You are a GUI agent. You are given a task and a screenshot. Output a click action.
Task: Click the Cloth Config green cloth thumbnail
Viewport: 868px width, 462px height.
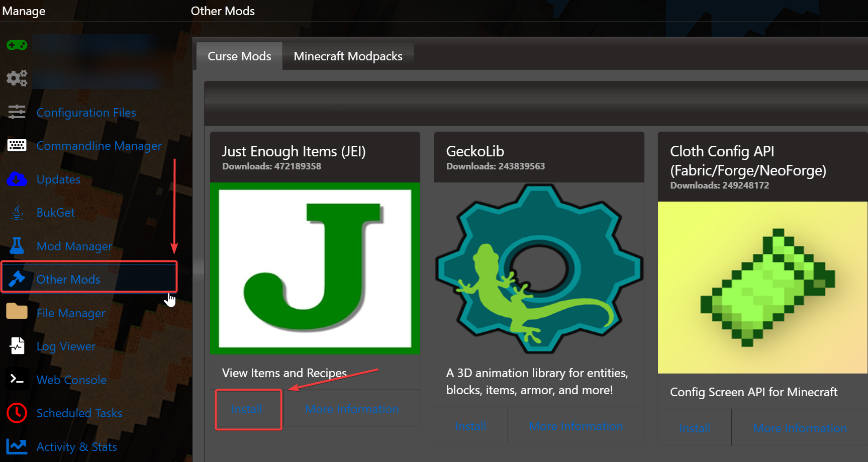[x=763, y=288]
